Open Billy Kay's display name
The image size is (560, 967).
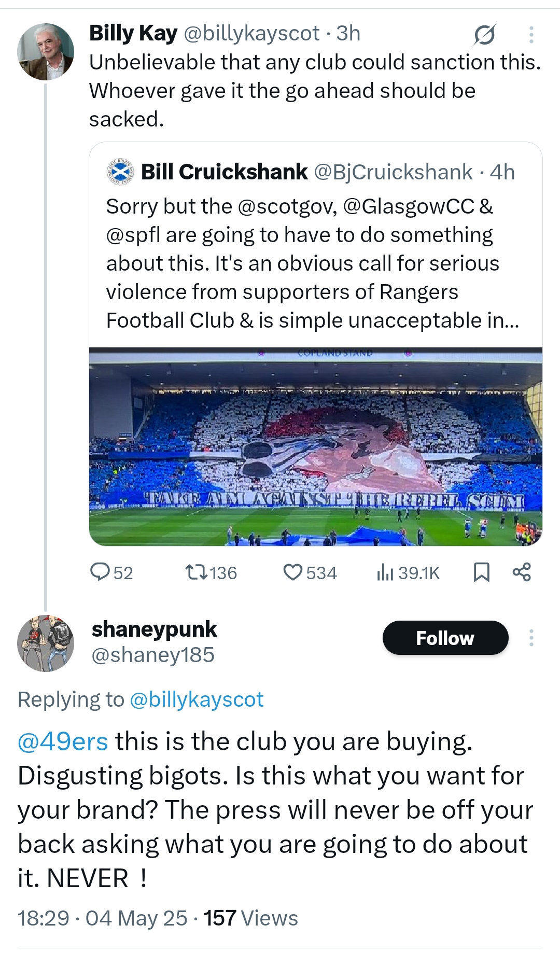click(x=133, y=33)
